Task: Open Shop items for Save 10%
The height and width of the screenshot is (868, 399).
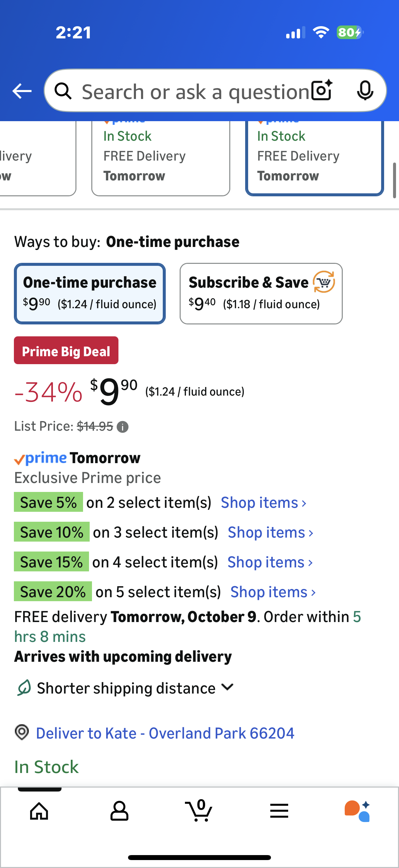Action: (x=270, y=532)
